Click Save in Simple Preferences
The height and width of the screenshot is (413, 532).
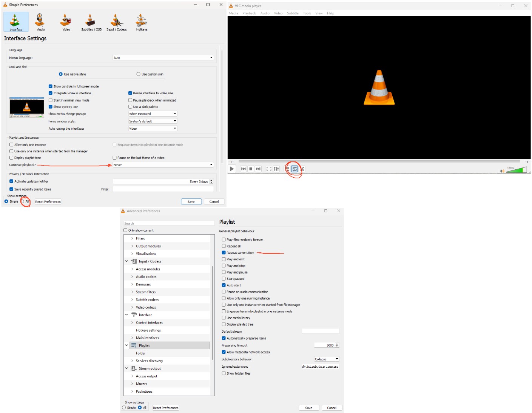191,202
